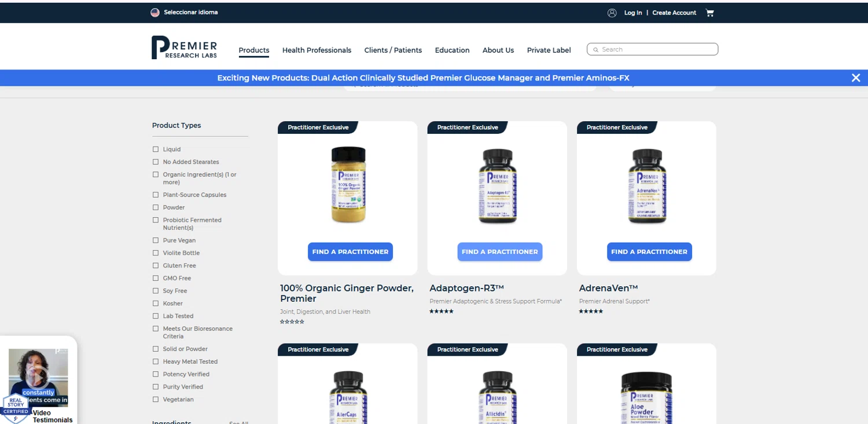Check Meets Our Bioresonance Criteria
The height and width of the screenshot is (424, 868).
pos(155,329)
